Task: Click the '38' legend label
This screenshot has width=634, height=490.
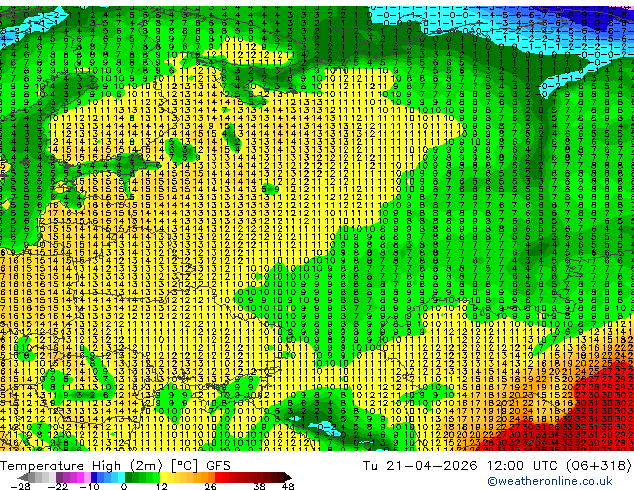Action: [260, 486]
